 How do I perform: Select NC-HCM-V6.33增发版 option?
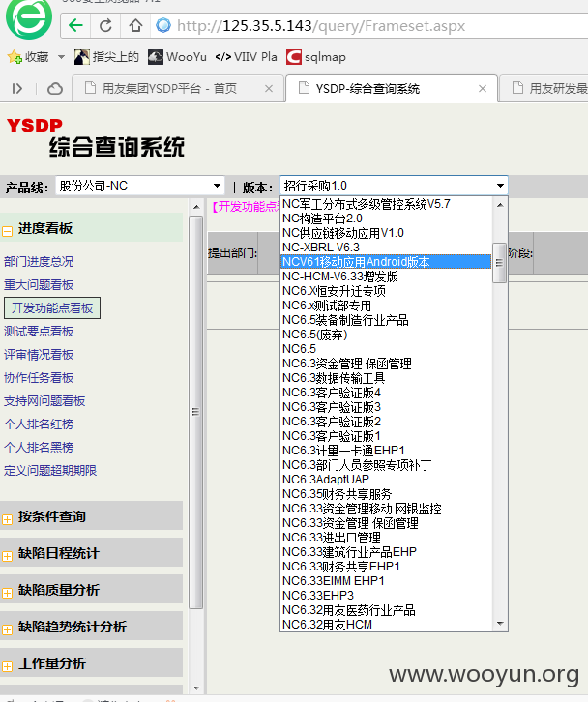[x=386, y=277]
